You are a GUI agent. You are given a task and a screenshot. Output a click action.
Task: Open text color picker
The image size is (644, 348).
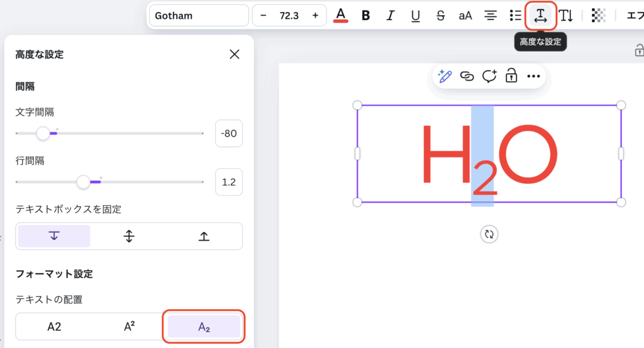[341, 16]
